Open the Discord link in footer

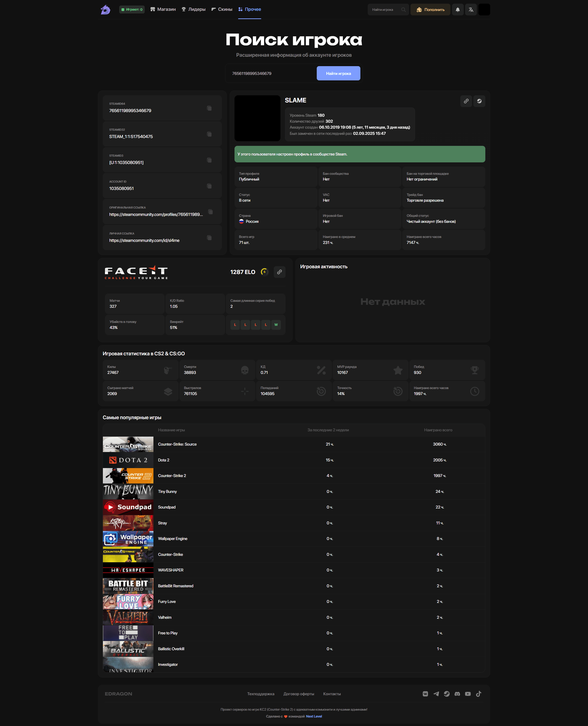click(457, 694)
